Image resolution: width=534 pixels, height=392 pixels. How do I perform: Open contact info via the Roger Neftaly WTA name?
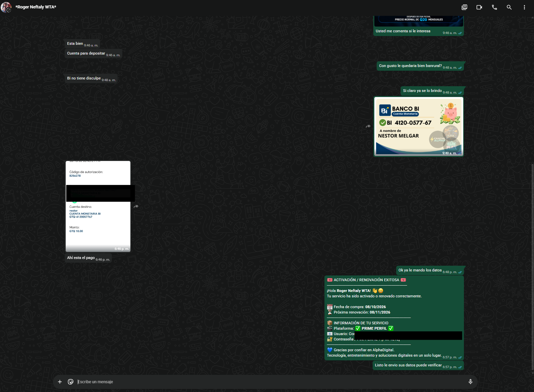(x=36, y=7)
